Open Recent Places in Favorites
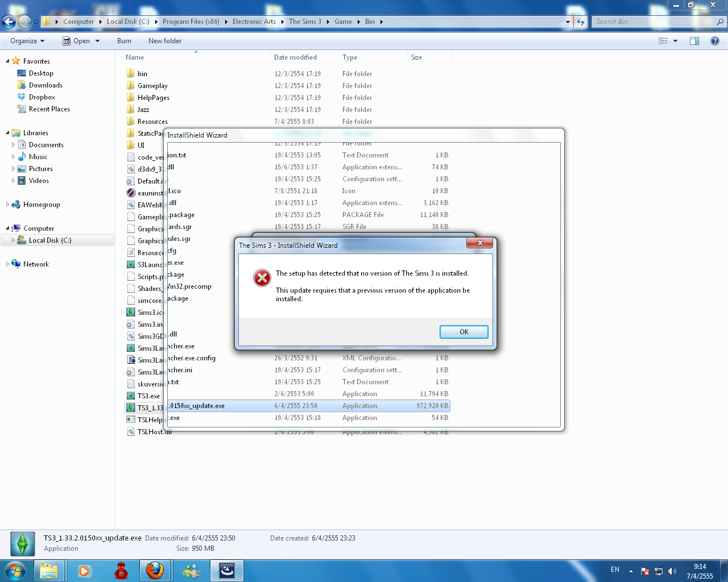 tap(49, 109)
